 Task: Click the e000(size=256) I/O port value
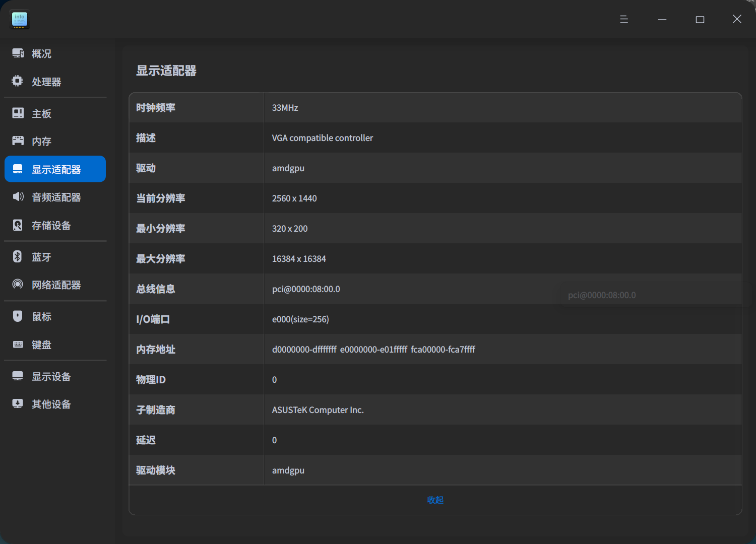(x=300, y=319)
